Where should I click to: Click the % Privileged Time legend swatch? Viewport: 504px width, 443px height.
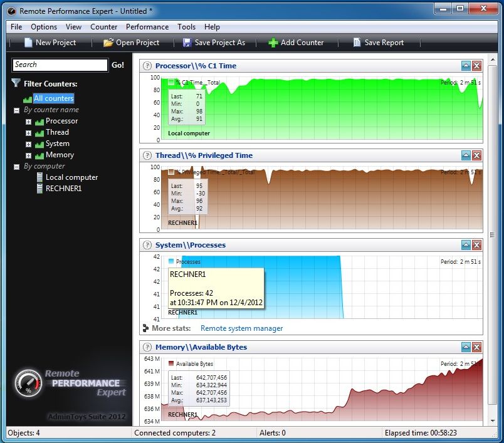pyautogui.click(x=171, y=172)
